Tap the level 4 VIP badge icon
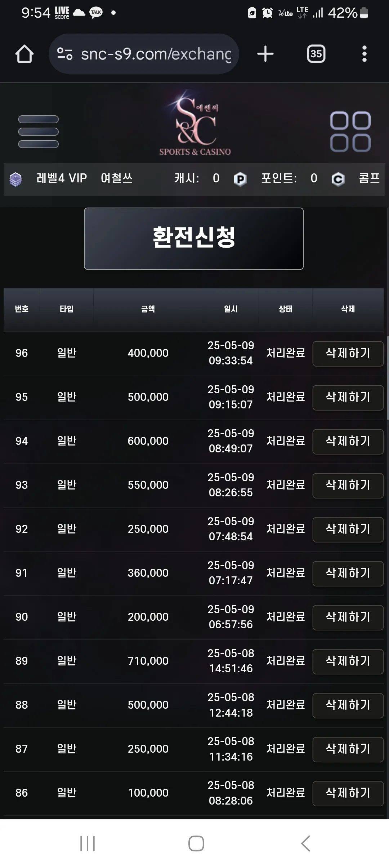 point(15,179)
